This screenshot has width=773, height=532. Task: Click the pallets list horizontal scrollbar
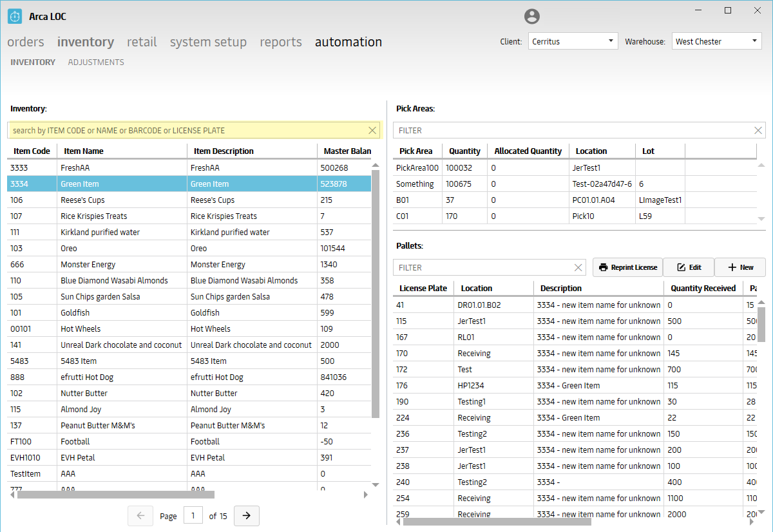[497, 522]
